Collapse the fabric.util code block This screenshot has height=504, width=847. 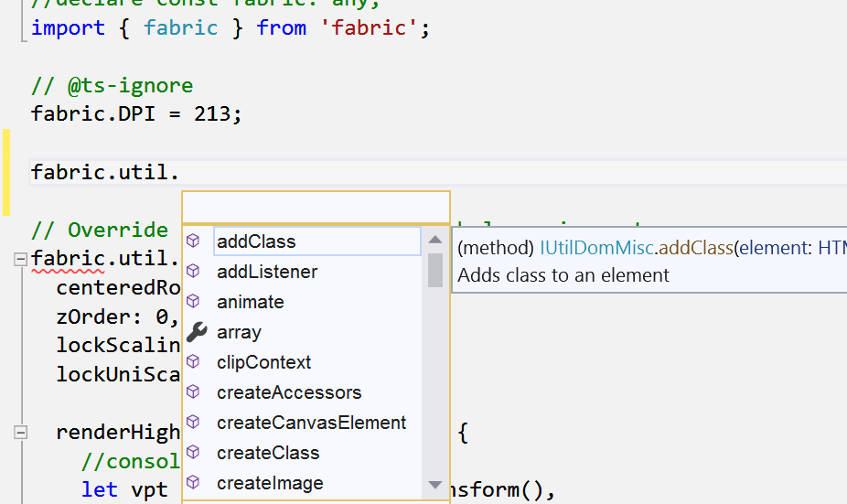(x=20, y=259)
